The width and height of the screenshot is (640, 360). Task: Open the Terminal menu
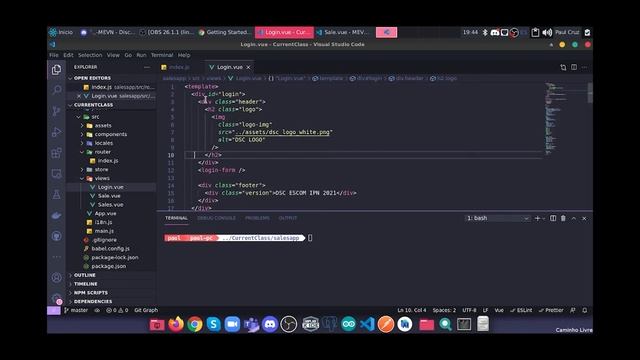(162, 55)
